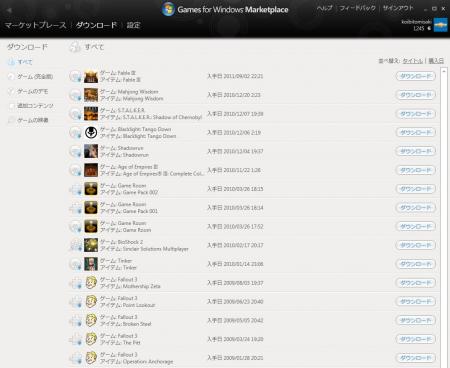450x368 pixels.
Task: Click サインアウト to sign out
Action: pyautogui.click(x=398, y=8)
